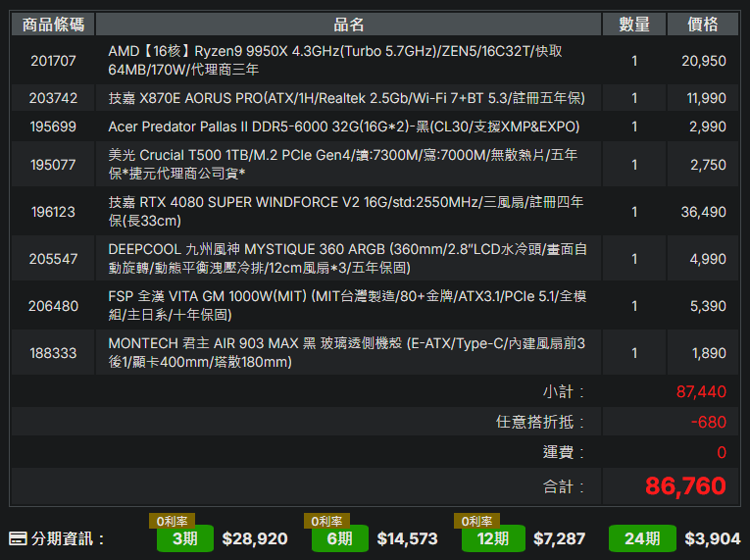
Task: Click the $28,920 installment amount
Action: pyautogui.click(x=255, y=538)
